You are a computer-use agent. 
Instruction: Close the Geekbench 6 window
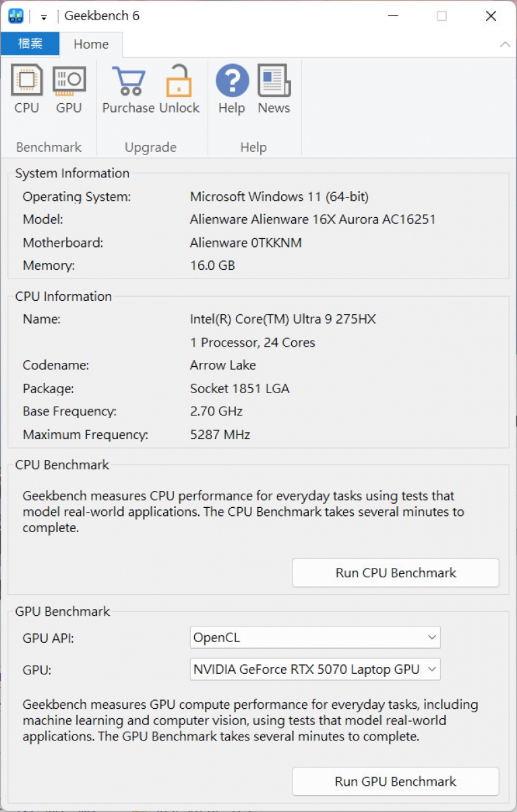click(491, 16)
